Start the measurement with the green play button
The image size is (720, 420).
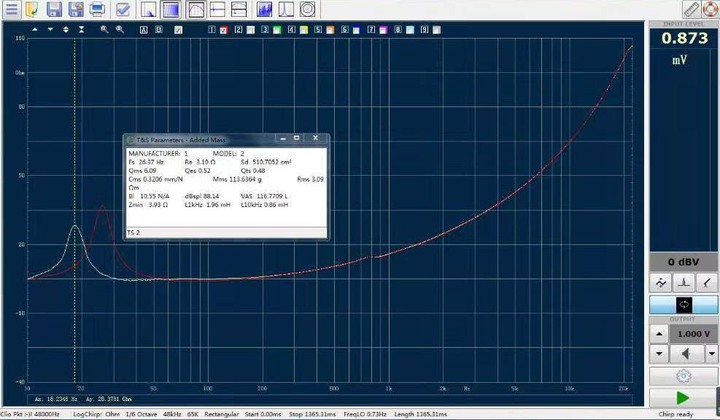pos(683,398)
